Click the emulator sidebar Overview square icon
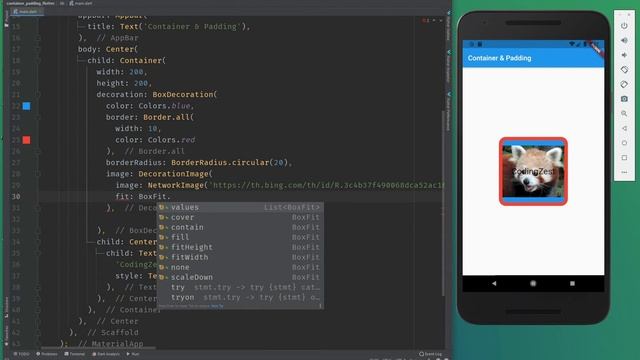 pyautogui.click(x=624, y=158)
